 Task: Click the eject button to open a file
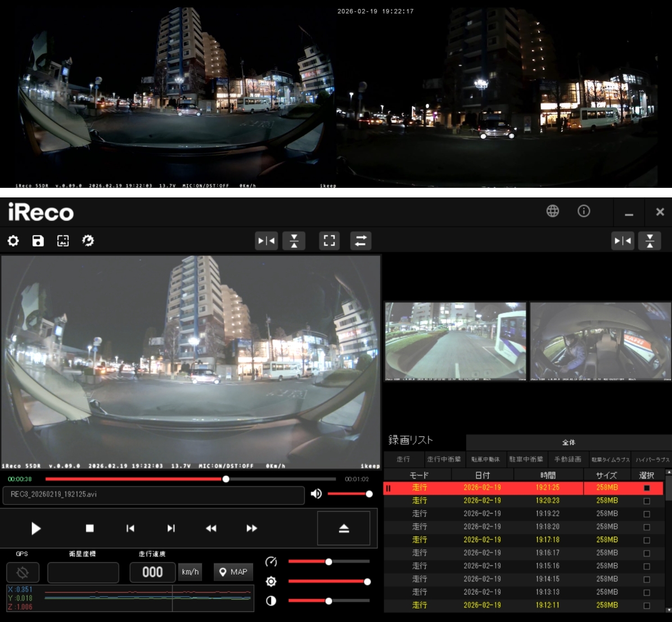coord(344,528)
